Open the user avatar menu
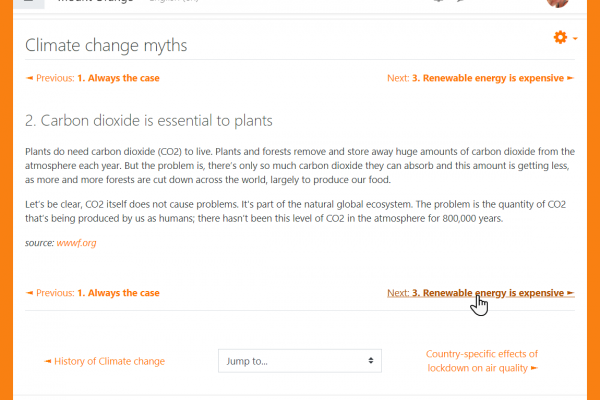 click(557, 2)
